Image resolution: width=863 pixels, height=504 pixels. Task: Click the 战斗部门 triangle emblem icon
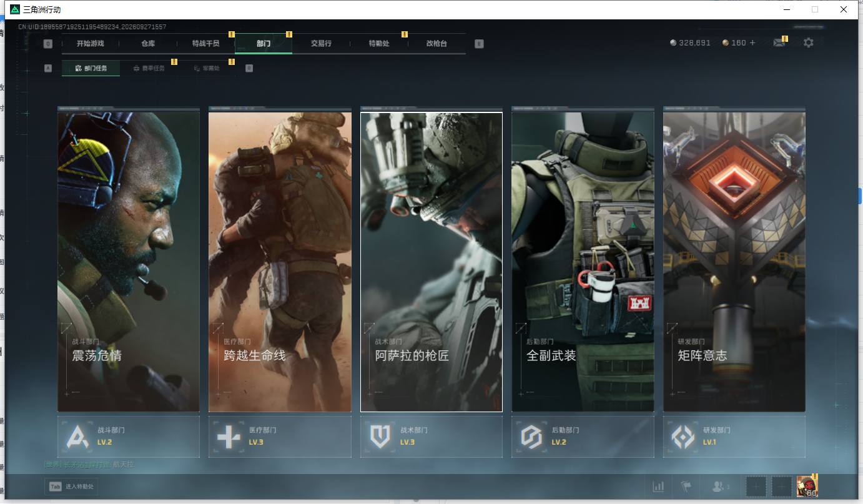pos(77,437)
